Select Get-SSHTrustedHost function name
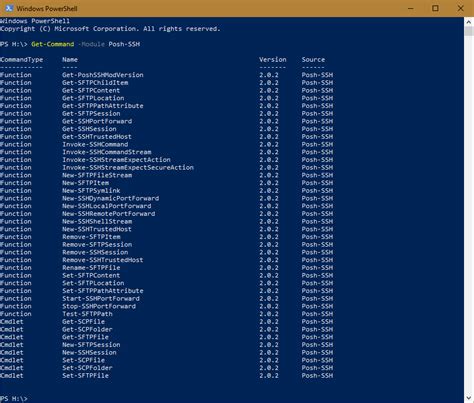This screenshot has height=403, width=474. pyautogui.click(x=97, y=137)
